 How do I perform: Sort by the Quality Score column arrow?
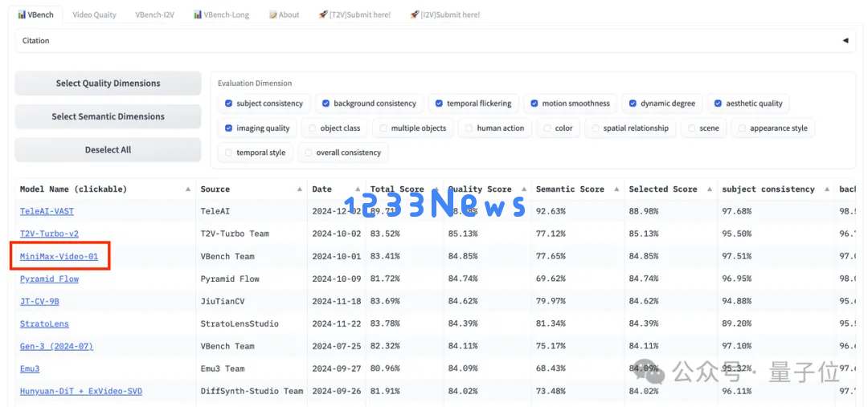tap(524, 189)
